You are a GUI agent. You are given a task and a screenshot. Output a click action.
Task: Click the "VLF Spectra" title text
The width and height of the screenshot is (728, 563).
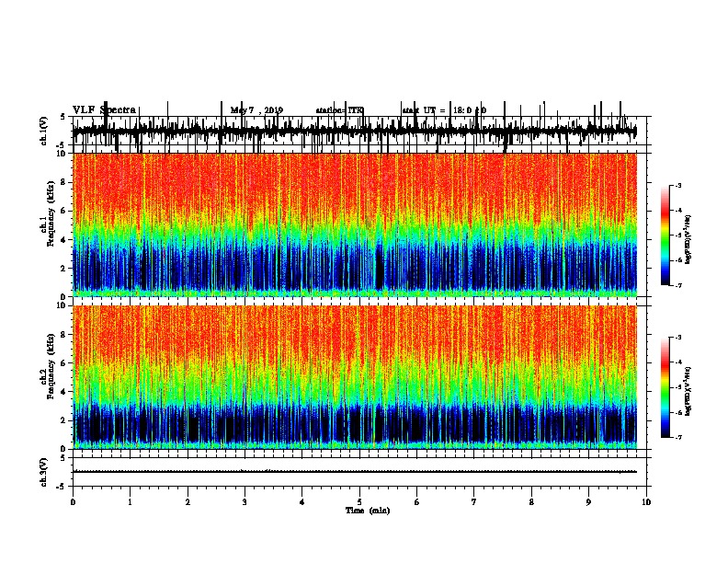[104, 110]
